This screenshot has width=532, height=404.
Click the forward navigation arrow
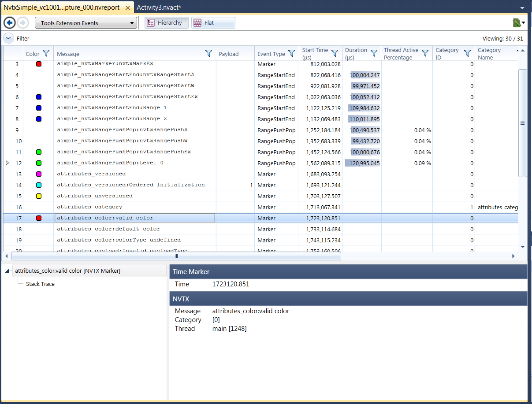click(23, 23)
